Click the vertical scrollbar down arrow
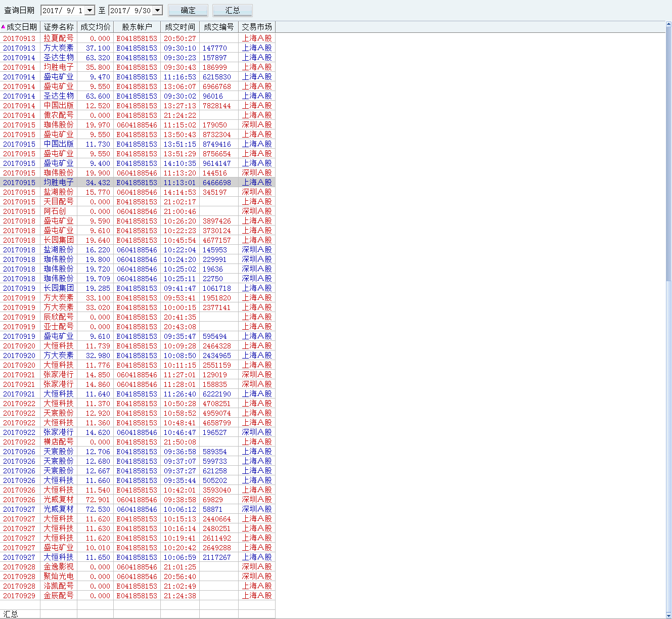 coord(668,615)
